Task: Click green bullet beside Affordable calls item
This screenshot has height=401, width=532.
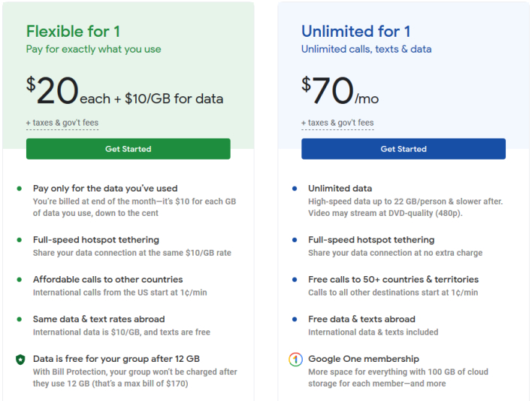Action: [x=20, y=280]
